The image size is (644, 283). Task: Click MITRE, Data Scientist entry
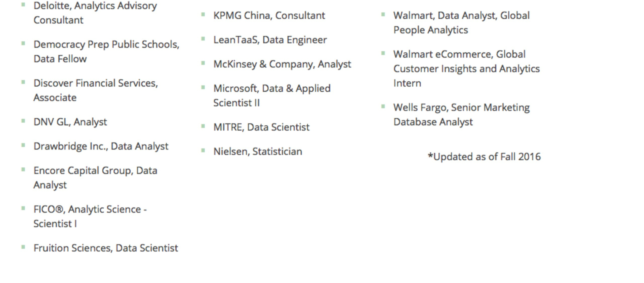[261, 127]
